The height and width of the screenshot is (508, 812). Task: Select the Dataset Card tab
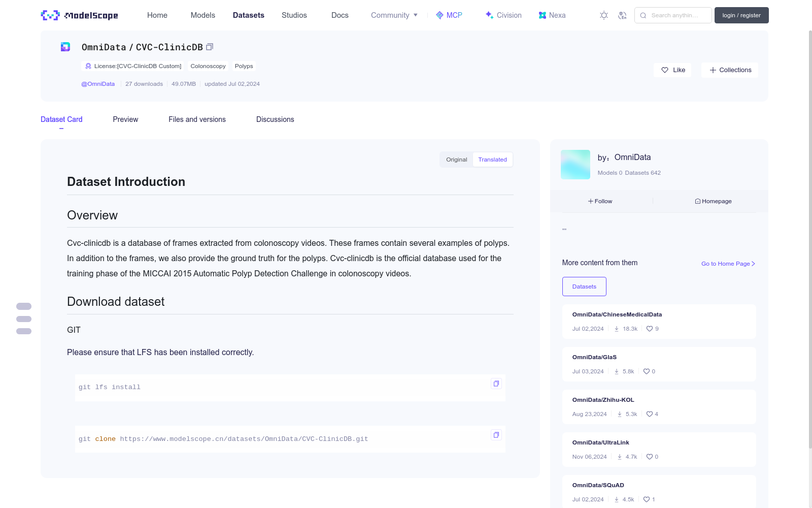(x=61, y=119)
